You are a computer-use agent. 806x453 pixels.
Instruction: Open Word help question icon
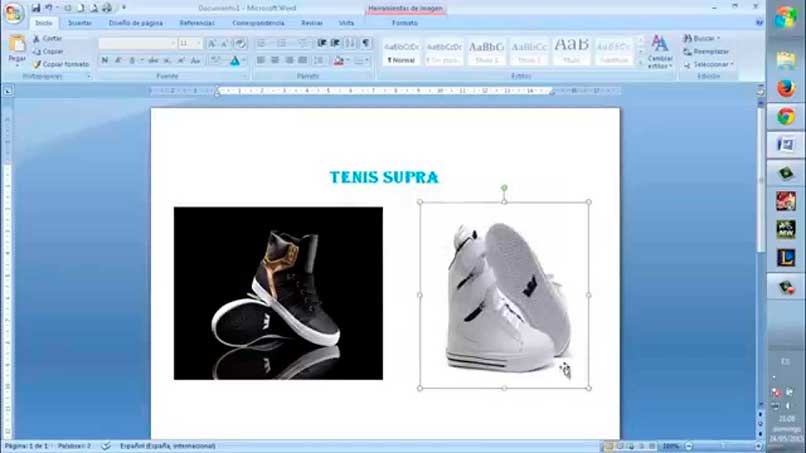[x=759, y=23]
